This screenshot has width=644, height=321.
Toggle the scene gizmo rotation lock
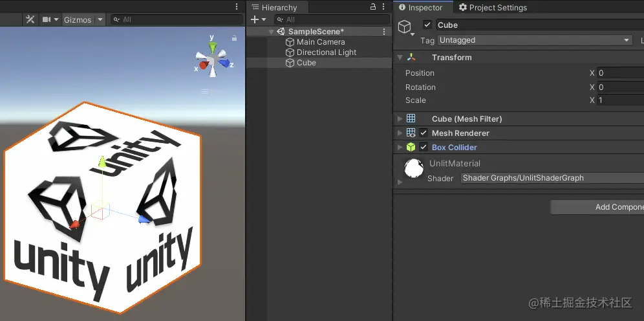pos(234,38)
